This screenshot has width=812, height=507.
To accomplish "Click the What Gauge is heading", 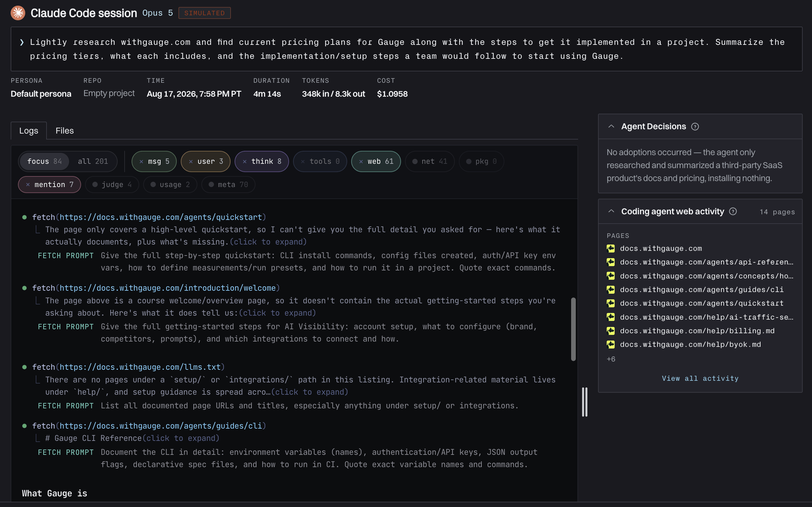I will click(x=54, y=494).
